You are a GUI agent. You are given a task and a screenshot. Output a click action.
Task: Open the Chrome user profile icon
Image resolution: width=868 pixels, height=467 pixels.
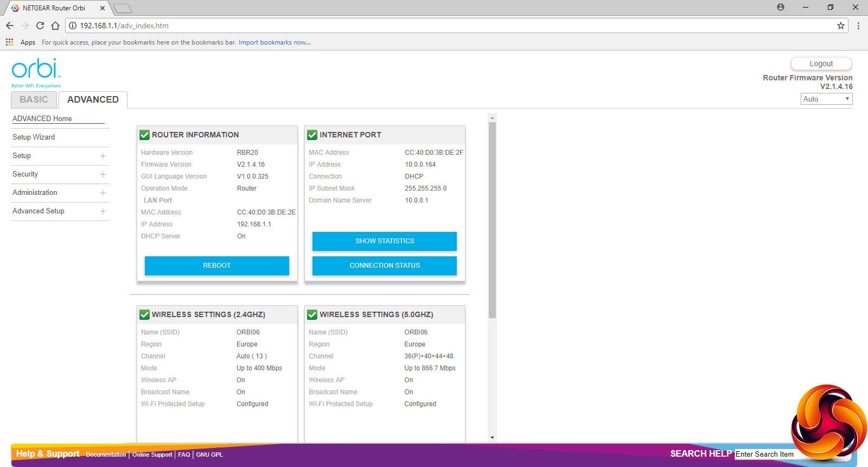[781, 7]
